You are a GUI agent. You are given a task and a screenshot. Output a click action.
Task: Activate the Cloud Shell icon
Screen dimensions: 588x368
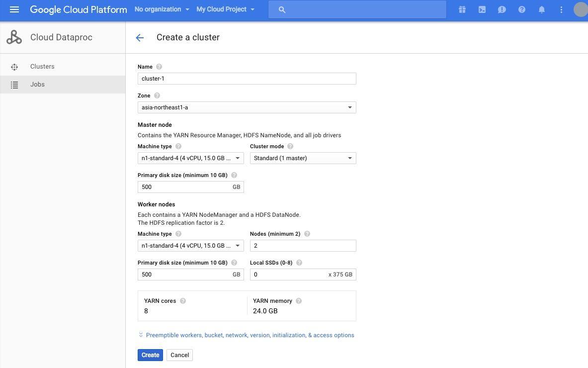(482, 10)
